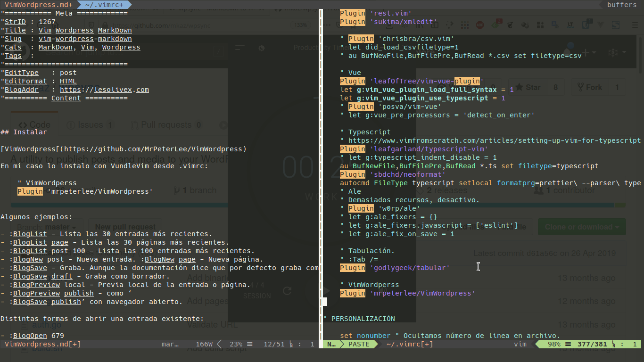This screenshot has height=362, width=644.
Task: Click the 98% position indicator in the status line
Action: 554,344
